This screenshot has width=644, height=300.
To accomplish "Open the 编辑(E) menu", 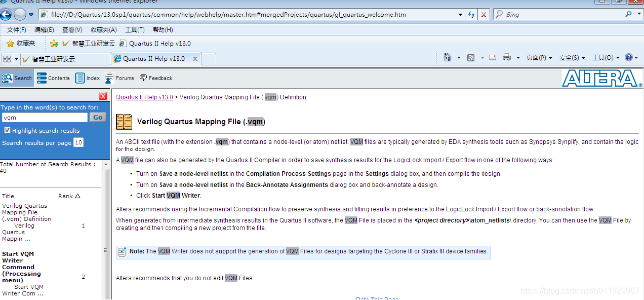I will pos(44,30).
